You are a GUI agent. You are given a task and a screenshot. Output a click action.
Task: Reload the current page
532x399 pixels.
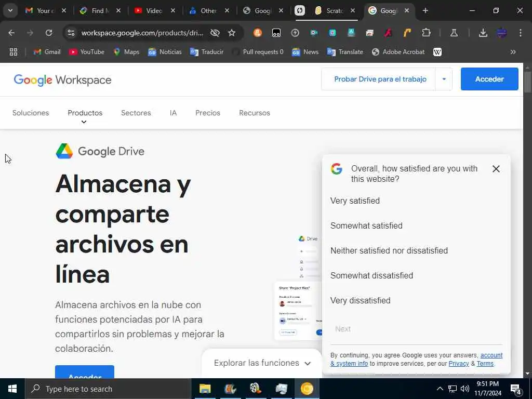coord(49,33)
